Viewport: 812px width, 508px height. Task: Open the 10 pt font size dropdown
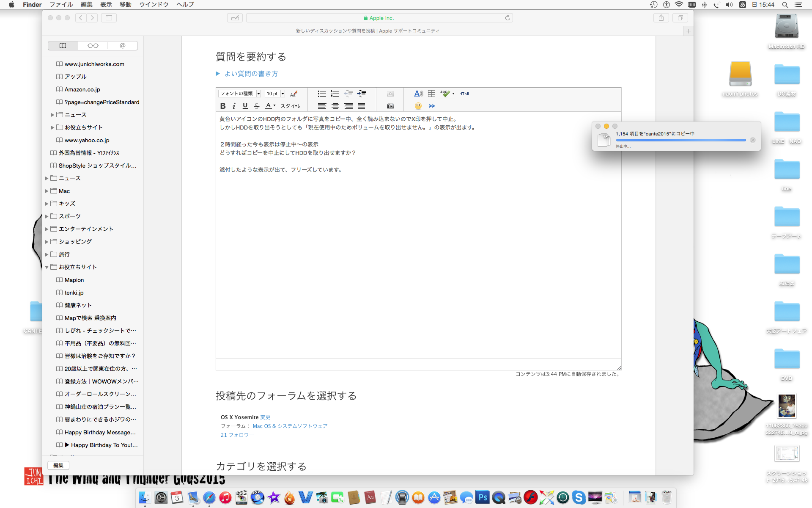point(275,94)
